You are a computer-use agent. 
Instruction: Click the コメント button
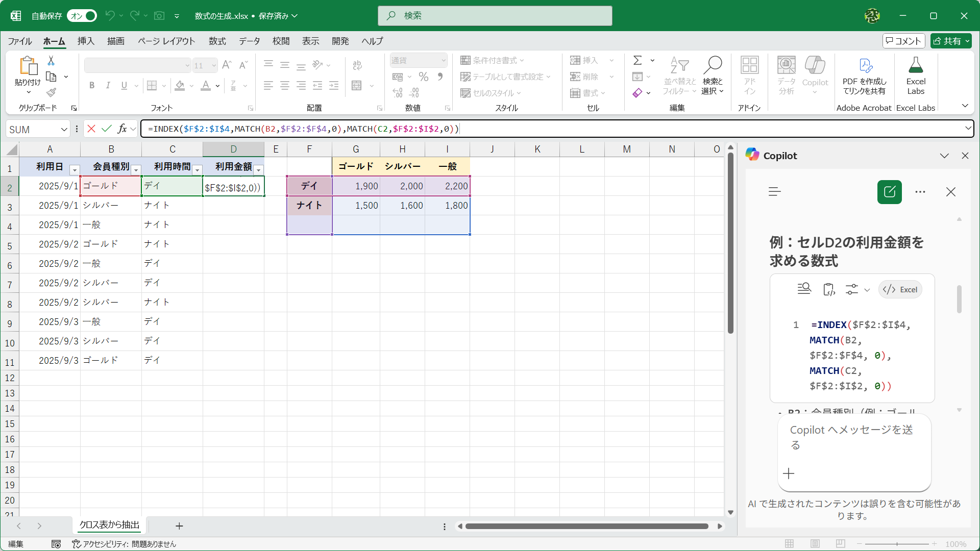point(903,41)
